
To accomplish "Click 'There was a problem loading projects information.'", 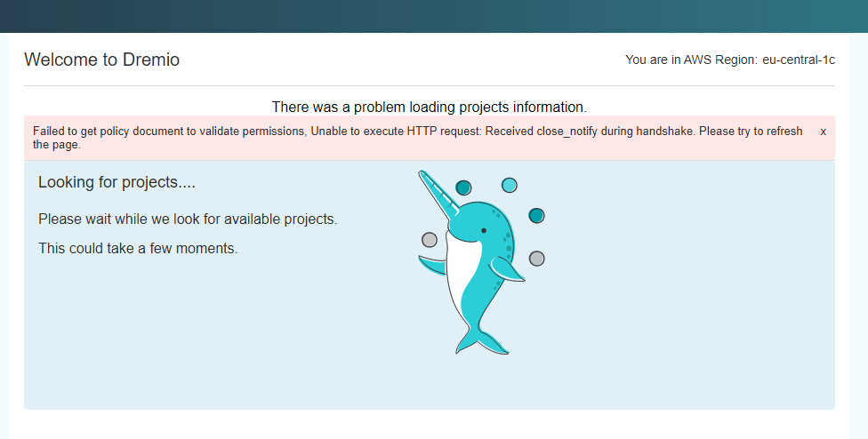I will pyautogui.click(x=429, y=107).
